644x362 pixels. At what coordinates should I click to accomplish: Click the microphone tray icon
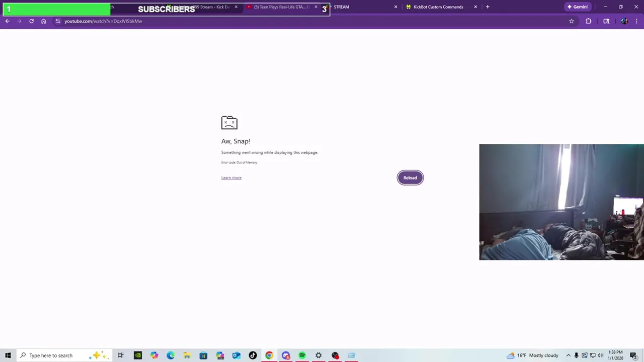[576, 355]
